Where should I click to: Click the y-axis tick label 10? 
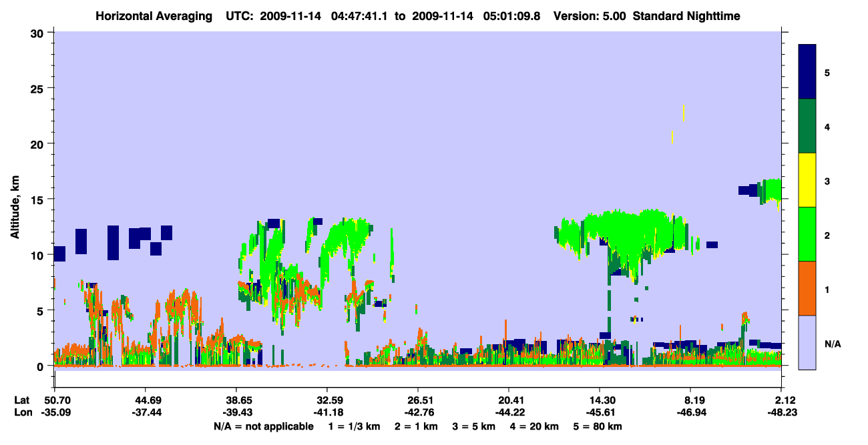[x=39, y=255]
